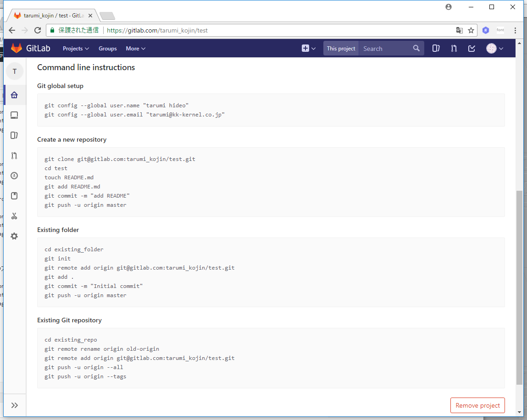The image size is (527, 420).
Task: Open the Wiki icon in sidebar
Action: coord(14,196)
